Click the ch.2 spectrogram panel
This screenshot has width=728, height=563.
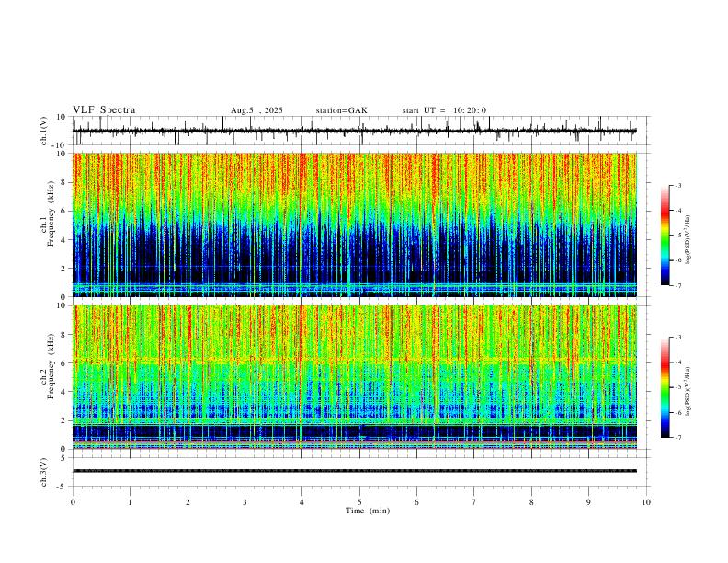pos(354,377)
